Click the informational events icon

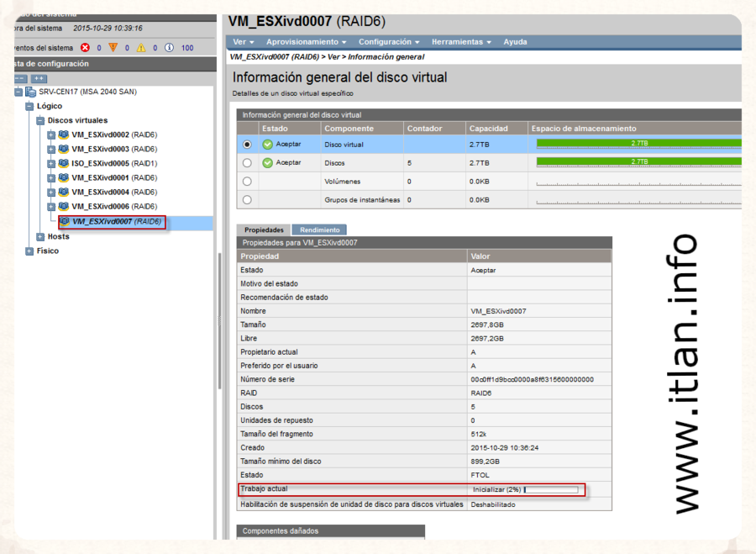click(169, 48)
